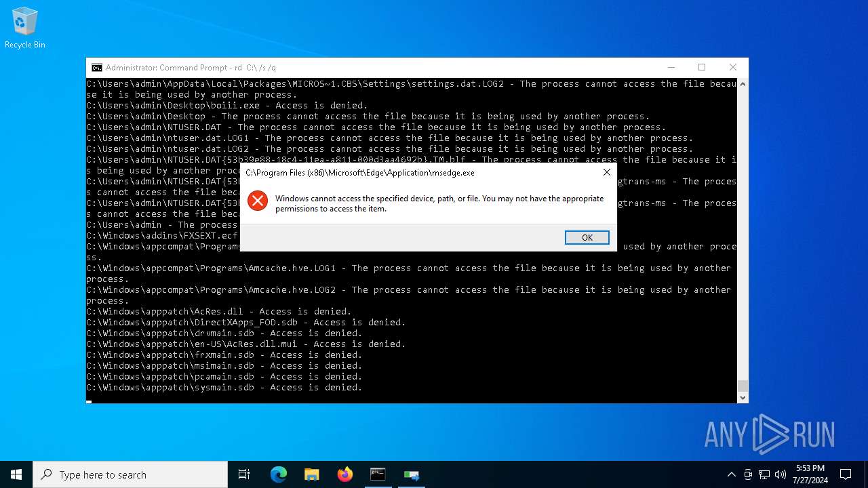The width and height of the screenshot is (868, 488).
Task: Click the Command Prompt scrollbar down arrow
Action: coord(743,398)
